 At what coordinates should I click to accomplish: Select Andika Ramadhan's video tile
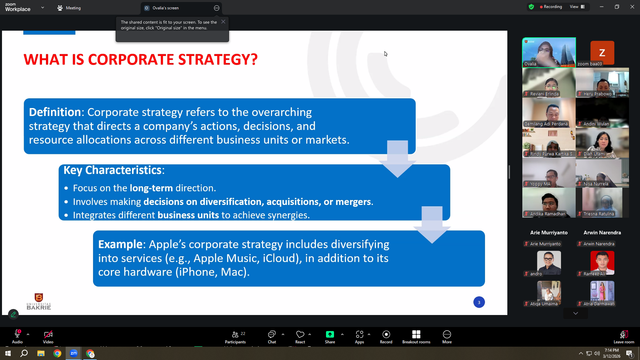(x=549, y=203)
